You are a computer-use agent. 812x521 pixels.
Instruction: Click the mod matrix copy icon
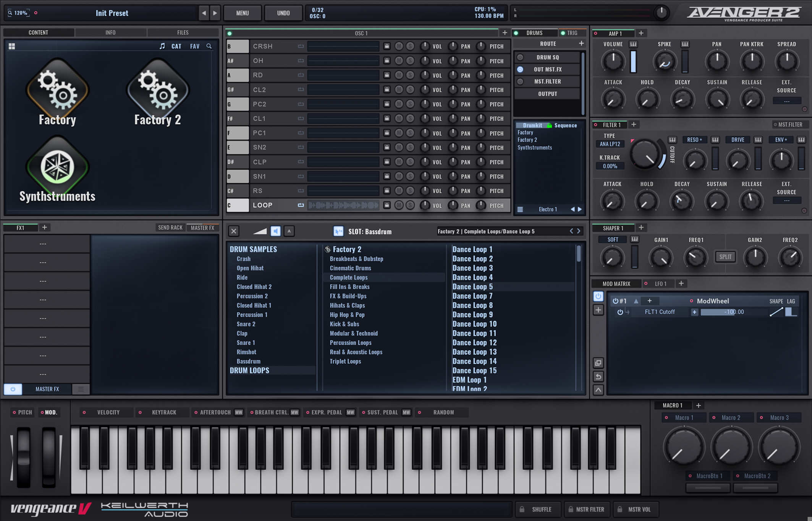point(598,363)
